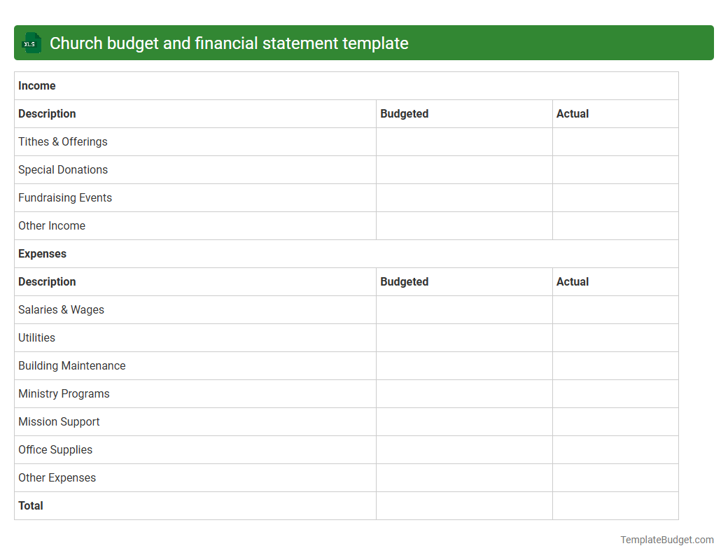
Task: Select the Other Expenses row
Action: (x=57, y=477)
